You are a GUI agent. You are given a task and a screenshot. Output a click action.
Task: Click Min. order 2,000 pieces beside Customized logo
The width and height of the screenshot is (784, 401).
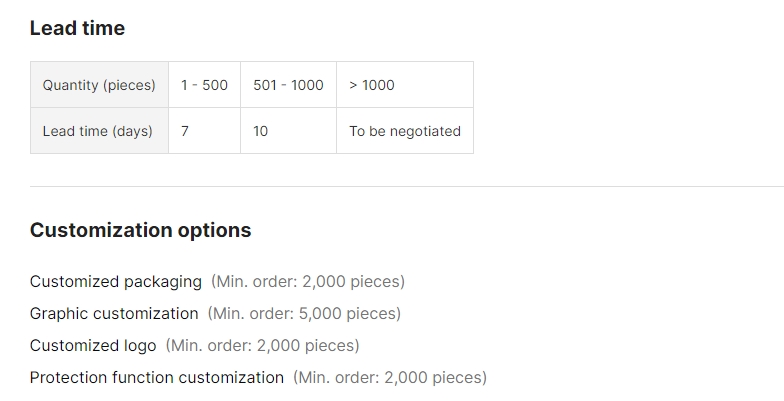[x=262, y=346]
